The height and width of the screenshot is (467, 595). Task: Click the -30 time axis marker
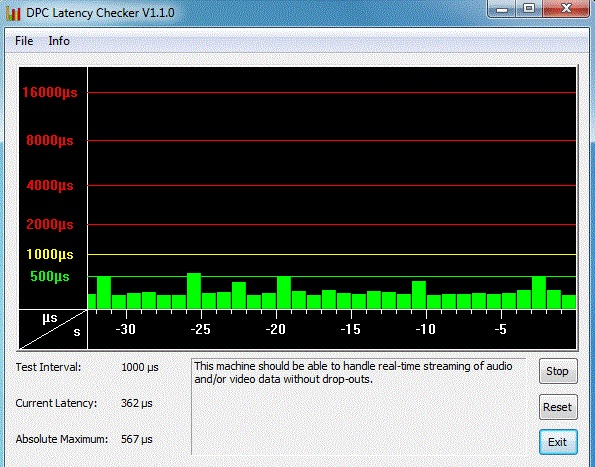tap(126, 329)
